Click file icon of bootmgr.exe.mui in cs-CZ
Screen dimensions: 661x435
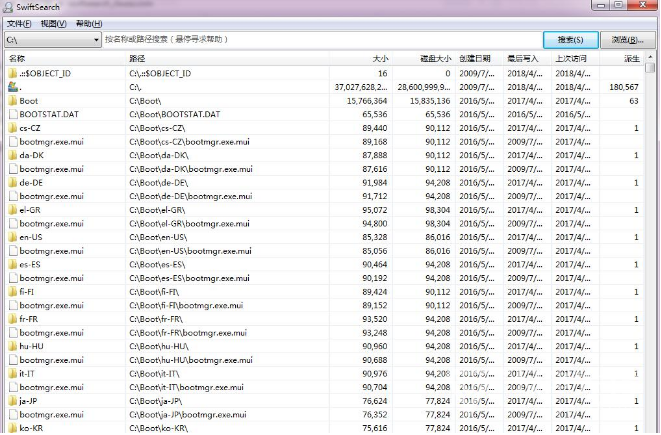13,142
